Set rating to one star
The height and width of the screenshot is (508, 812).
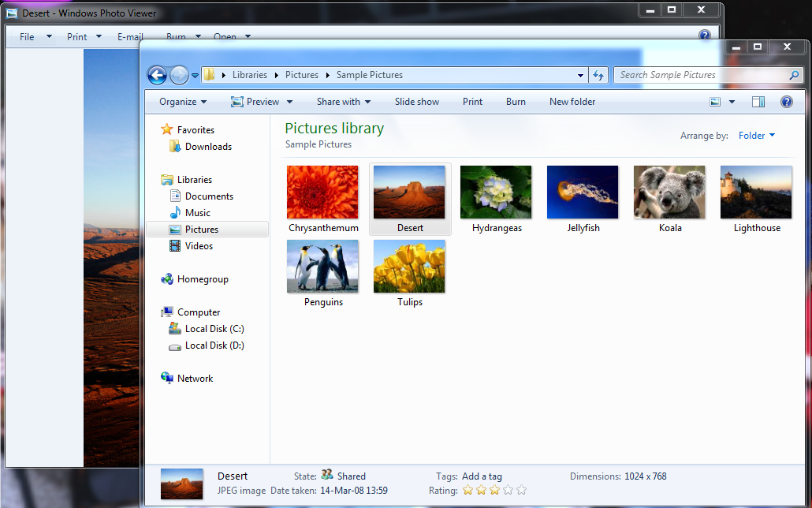[x=467, y=490]
